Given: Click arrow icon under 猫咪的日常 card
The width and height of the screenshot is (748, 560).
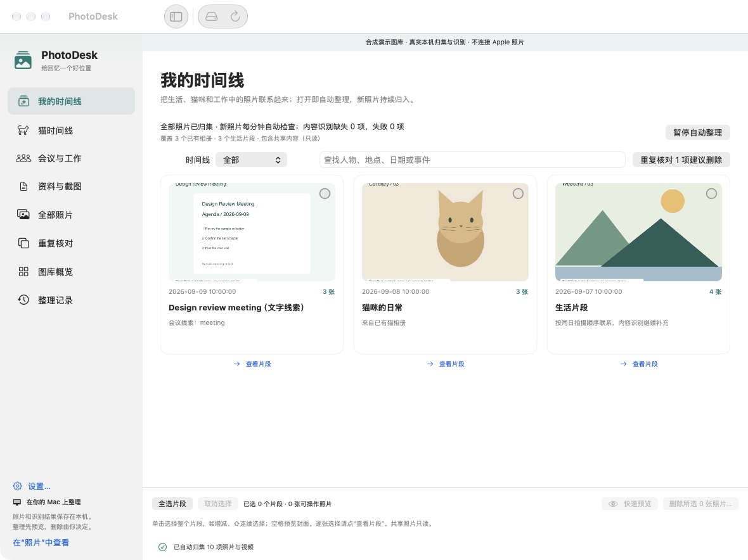Looking at the screenshot, I should (x=430, y=364).
